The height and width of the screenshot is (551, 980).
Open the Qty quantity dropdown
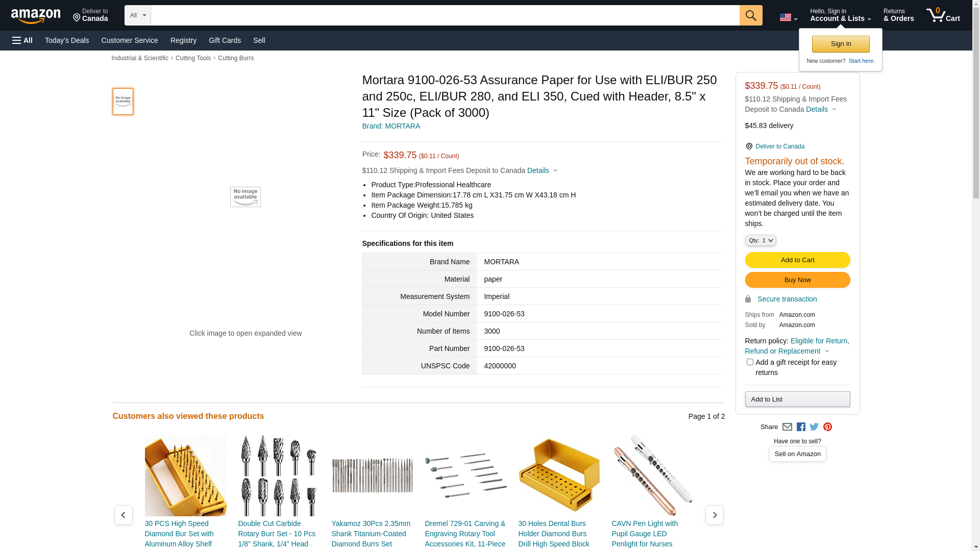pyautogui.click(x=761, y=240)
